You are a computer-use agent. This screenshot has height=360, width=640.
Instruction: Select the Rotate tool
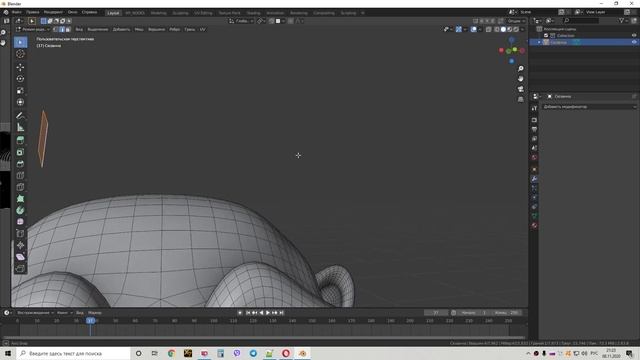pos(20,79)
